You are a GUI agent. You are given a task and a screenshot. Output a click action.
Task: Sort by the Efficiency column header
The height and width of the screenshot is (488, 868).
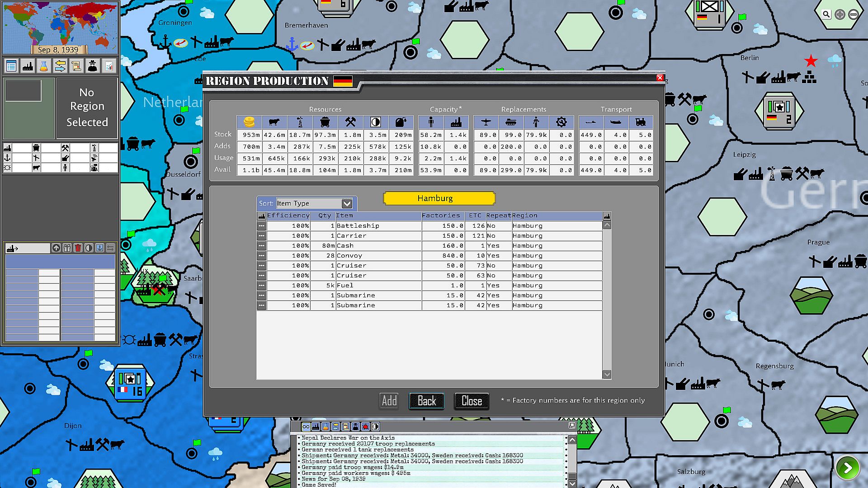click(288, 216)
